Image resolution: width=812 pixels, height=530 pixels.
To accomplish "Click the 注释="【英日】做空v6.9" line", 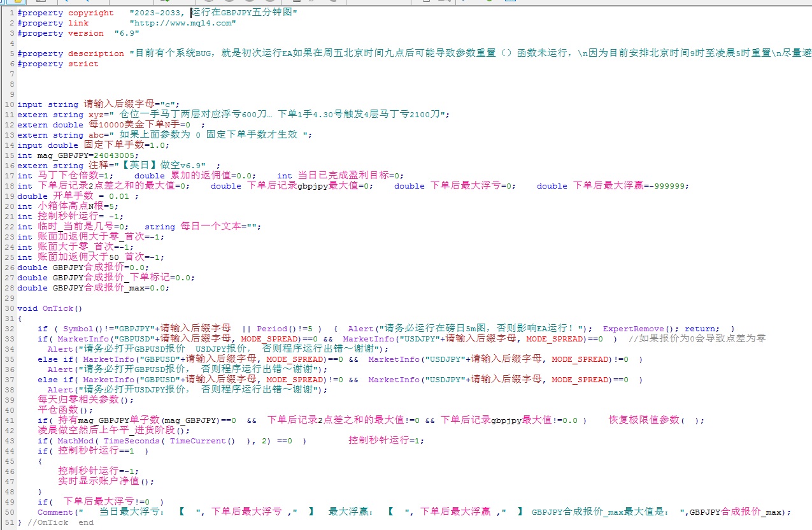I will pos(119,166).
